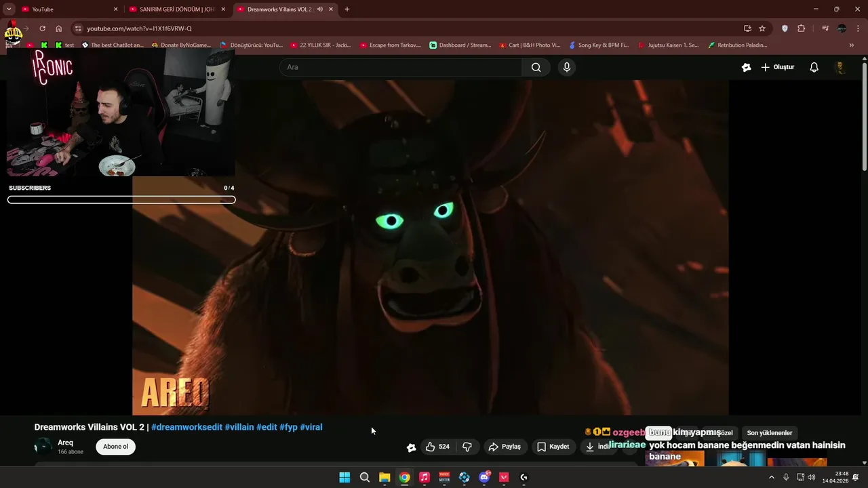Open the taskbar volume icon
Screen dimensions: 868x488
click(812, 477)
